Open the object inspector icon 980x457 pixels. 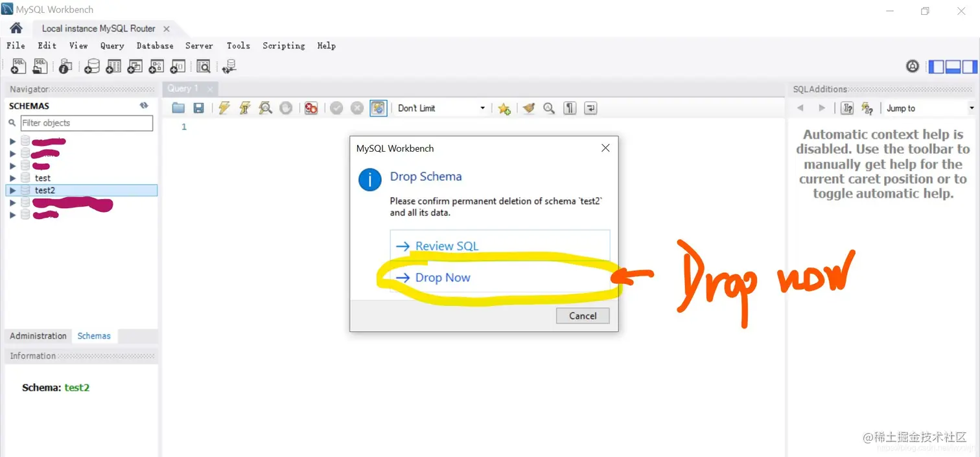[x=65, y=66]
